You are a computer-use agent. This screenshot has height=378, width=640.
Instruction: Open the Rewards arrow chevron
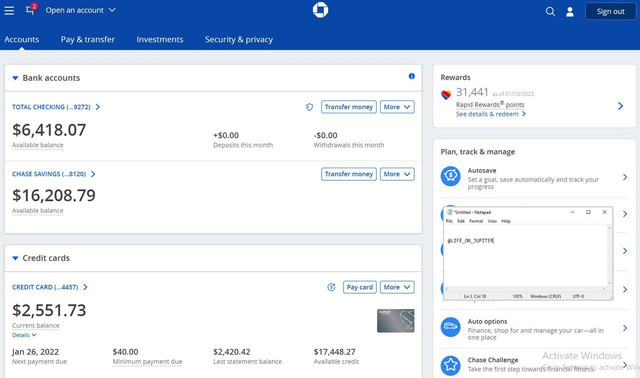[620, 106]
